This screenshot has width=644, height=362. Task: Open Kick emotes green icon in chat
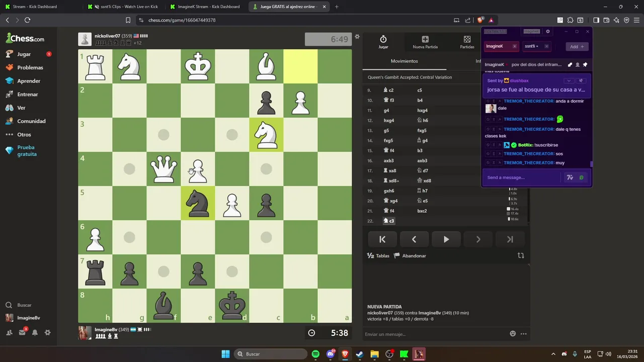[582, 177]
